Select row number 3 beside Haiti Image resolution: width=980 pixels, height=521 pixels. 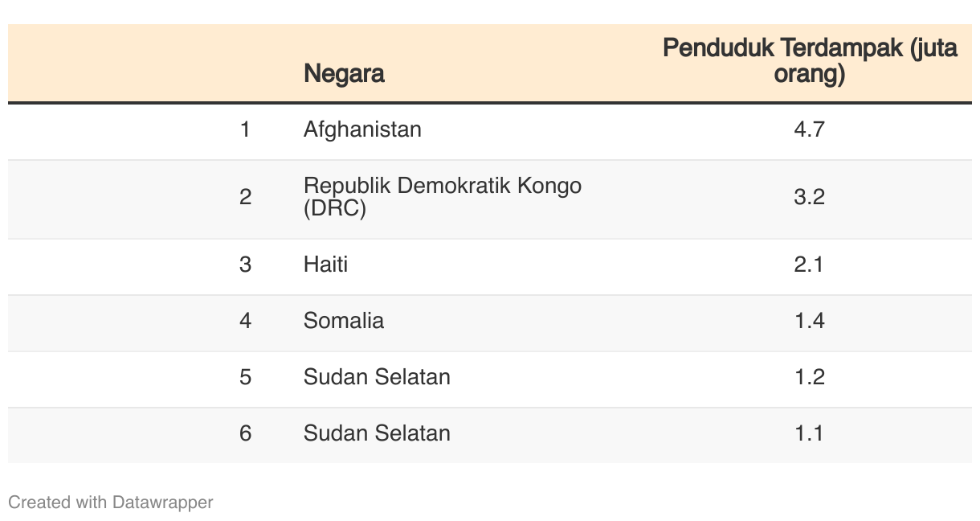pyautogui.click(x=245, y=265)
